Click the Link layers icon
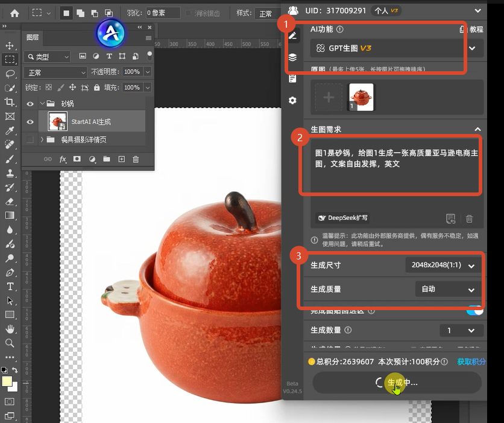Viewport: 504px width, 423px height. pyautogui.click(x=48, y=159)
